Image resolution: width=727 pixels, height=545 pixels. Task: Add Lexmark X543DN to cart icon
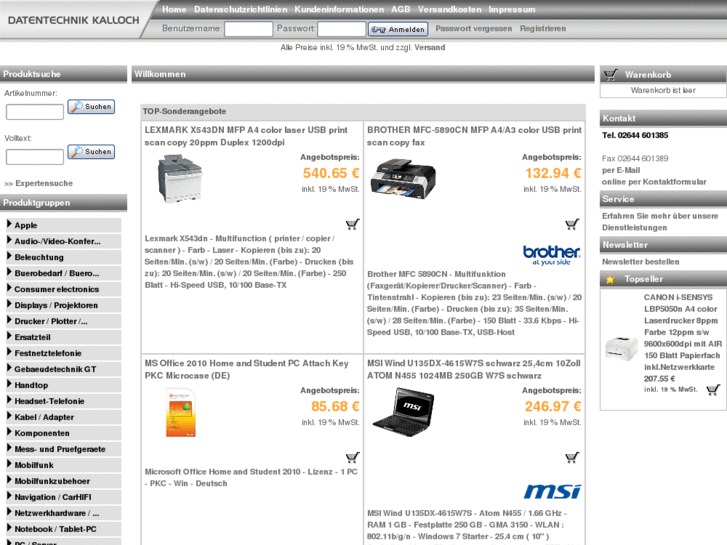pyautogui.click(x=352, y=224)
